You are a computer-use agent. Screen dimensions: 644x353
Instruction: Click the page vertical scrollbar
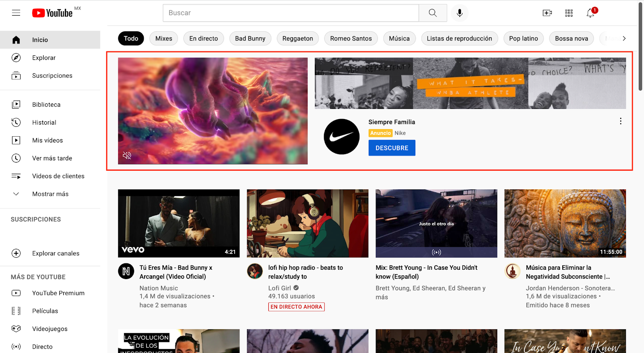640,46
